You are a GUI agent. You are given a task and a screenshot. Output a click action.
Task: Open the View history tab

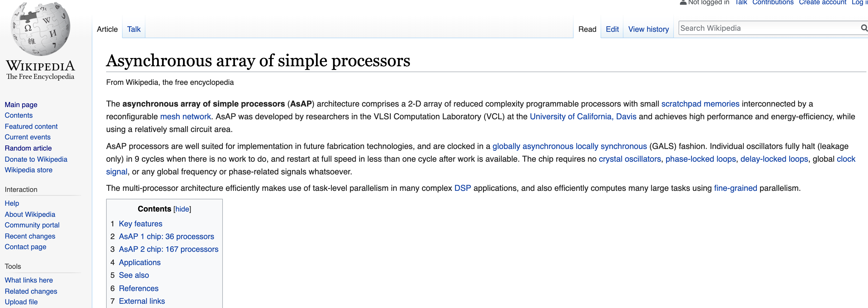[x=648, y=29]
